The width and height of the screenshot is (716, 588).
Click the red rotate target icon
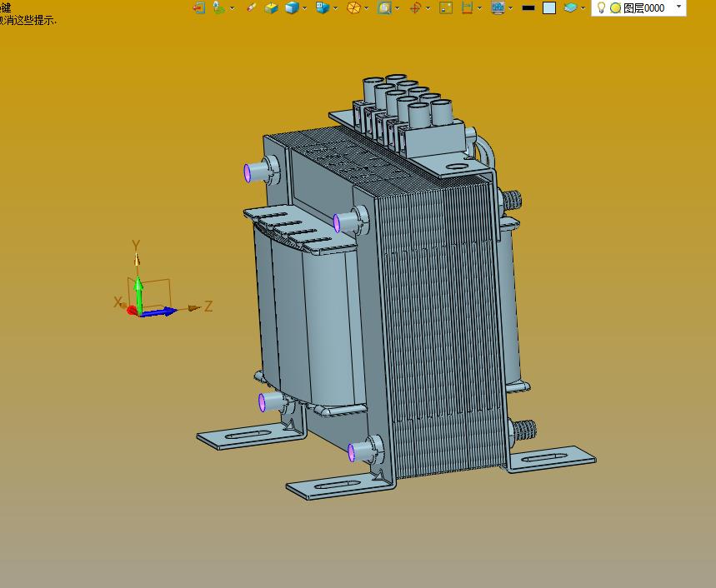(415, 7)
